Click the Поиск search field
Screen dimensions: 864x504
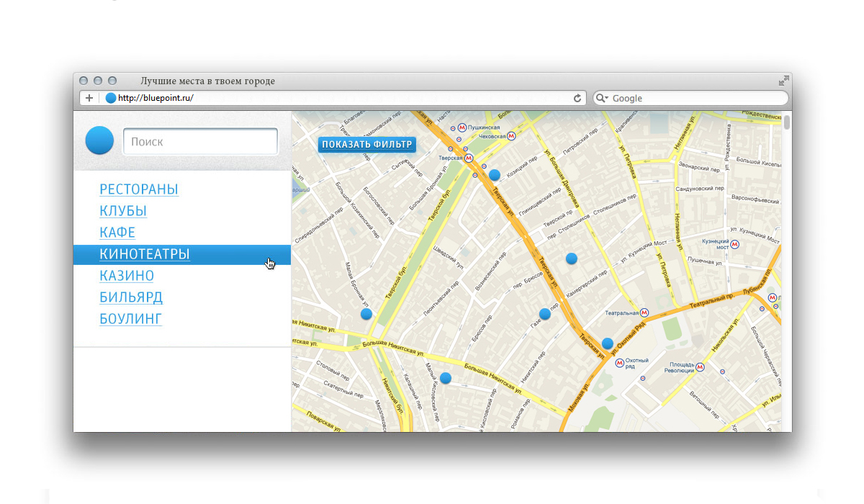(x=200, y=142)
